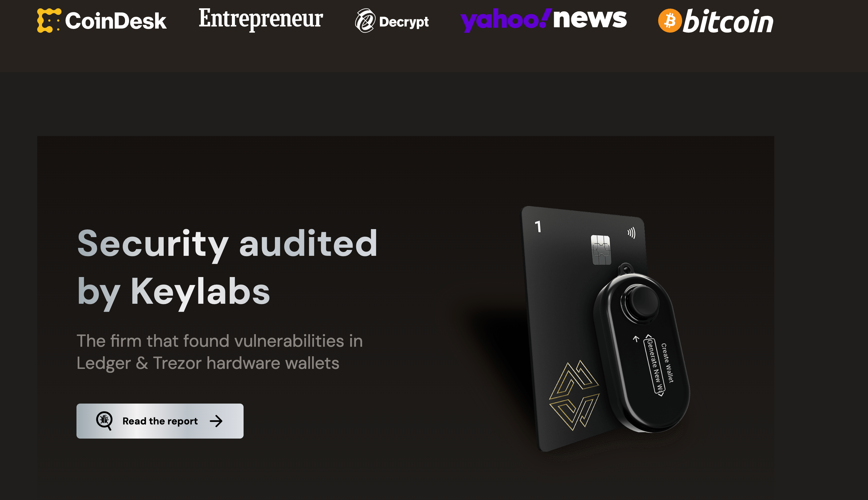Viewport: 868px width, 500px height.
Task: Click the number 1 on the card
Action: point(538,227)
